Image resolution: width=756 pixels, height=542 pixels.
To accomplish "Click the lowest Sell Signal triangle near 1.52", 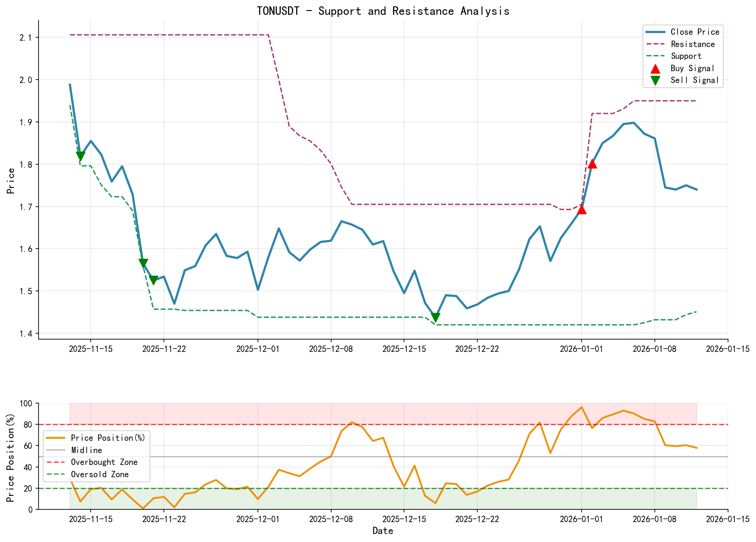I will (154, 279).
